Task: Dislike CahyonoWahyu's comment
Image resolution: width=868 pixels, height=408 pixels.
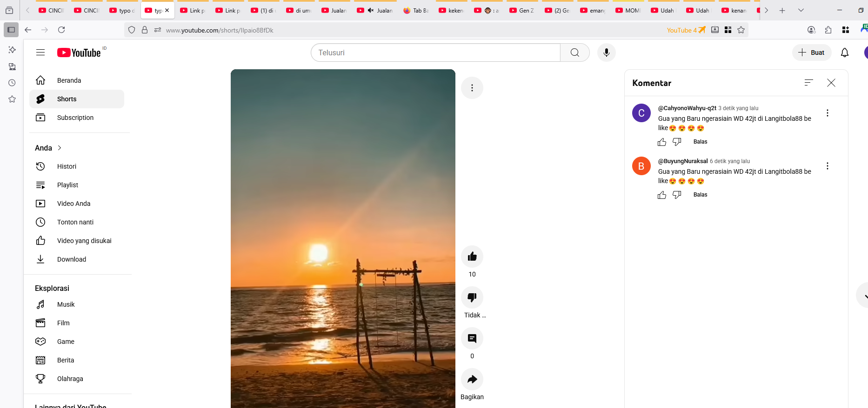Action: pos(677,142)
